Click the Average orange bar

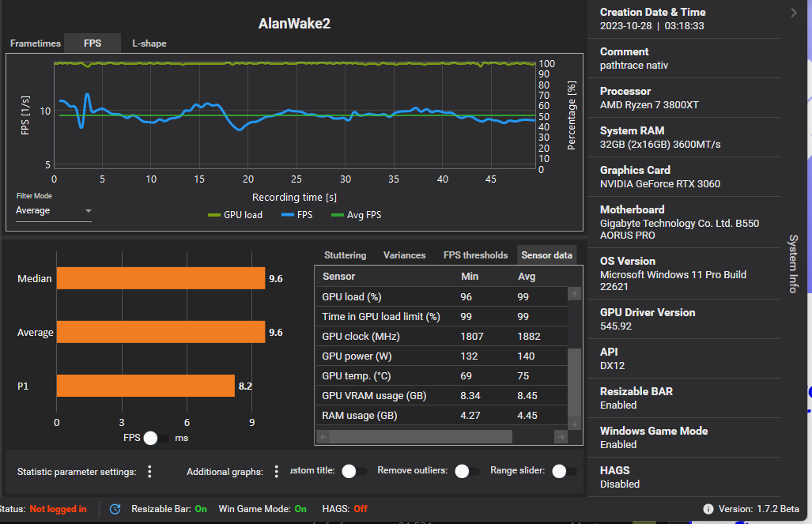point(161,332)
